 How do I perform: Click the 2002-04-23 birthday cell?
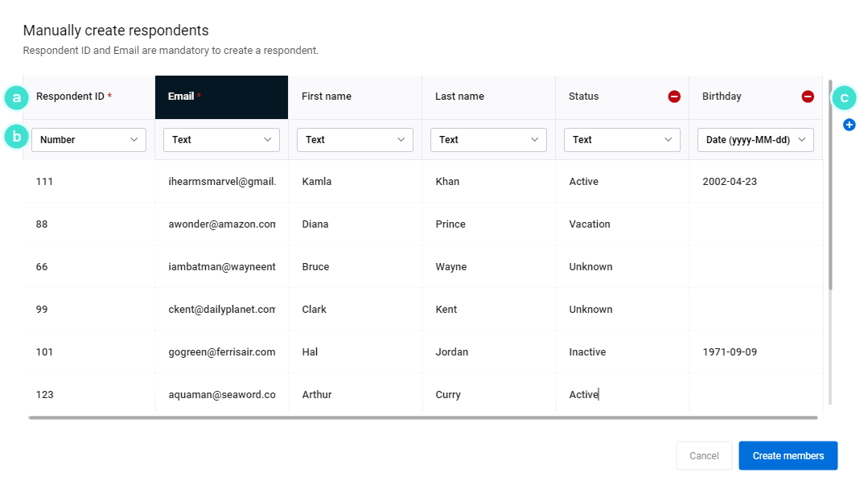pos(755,181)
